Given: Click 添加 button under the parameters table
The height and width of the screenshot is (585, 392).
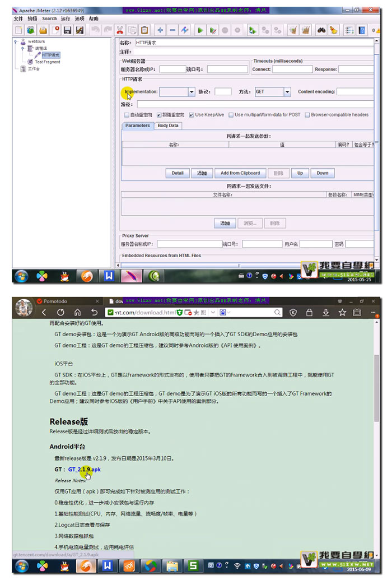Looking at the screenshot, I should tap(202, 173).
